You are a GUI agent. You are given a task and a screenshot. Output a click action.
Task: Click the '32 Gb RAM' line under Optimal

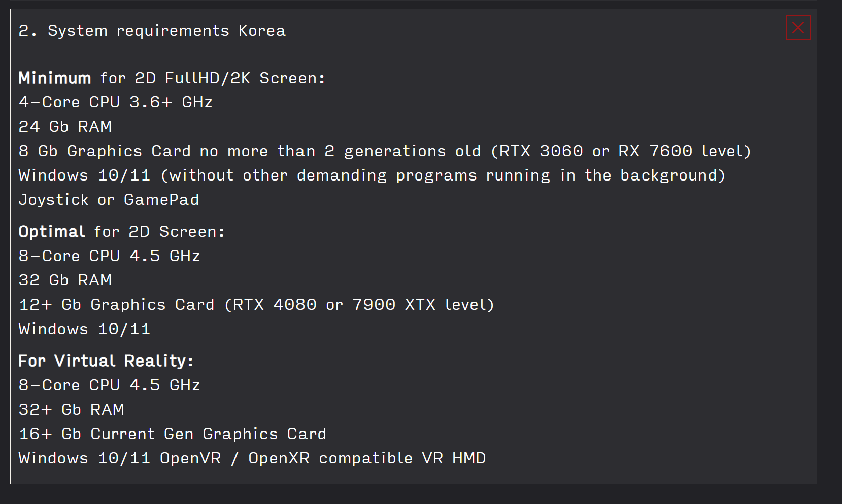tap(65, 280)
